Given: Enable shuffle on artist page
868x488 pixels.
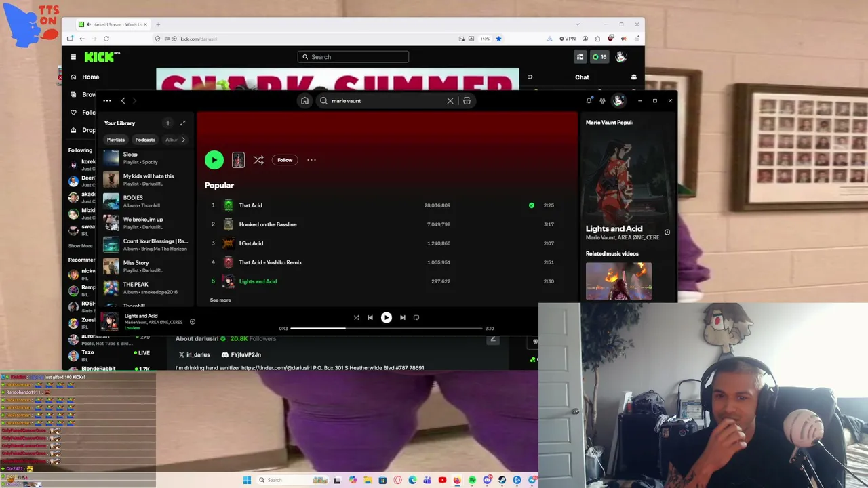Looking at the screenshot, I should click(258, 160).
